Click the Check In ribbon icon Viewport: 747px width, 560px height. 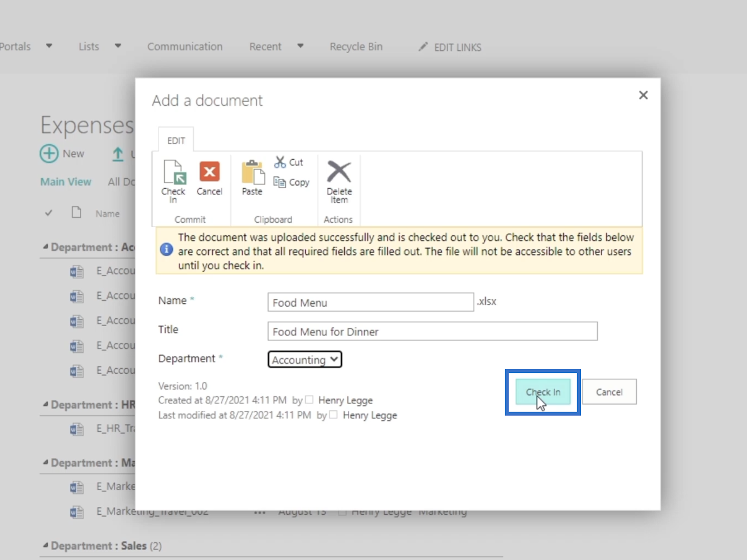click(x=174, y=172)
